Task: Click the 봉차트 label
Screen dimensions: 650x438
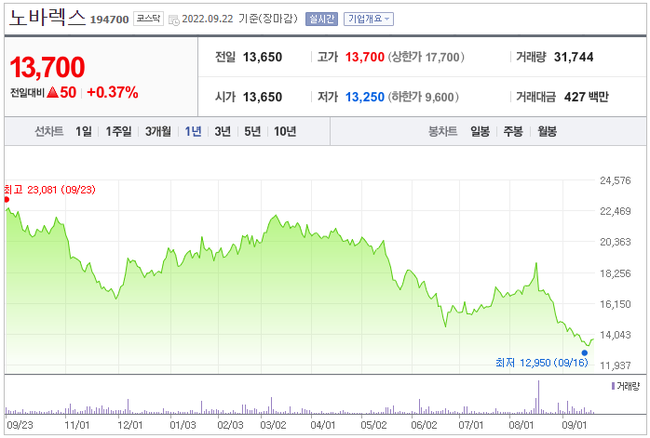Action: (443, 131)
